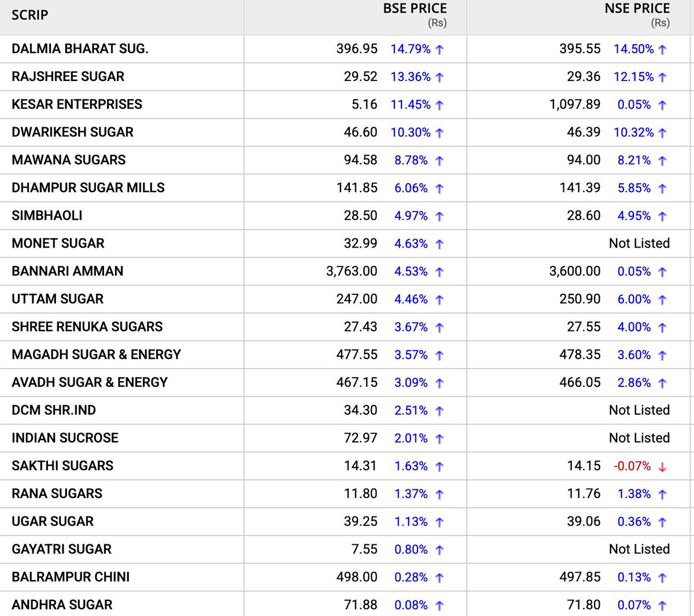The image size is (694, 616).
Task: Click BSE up arrow in Dalmia Bharat row
Action: [439, 50]
